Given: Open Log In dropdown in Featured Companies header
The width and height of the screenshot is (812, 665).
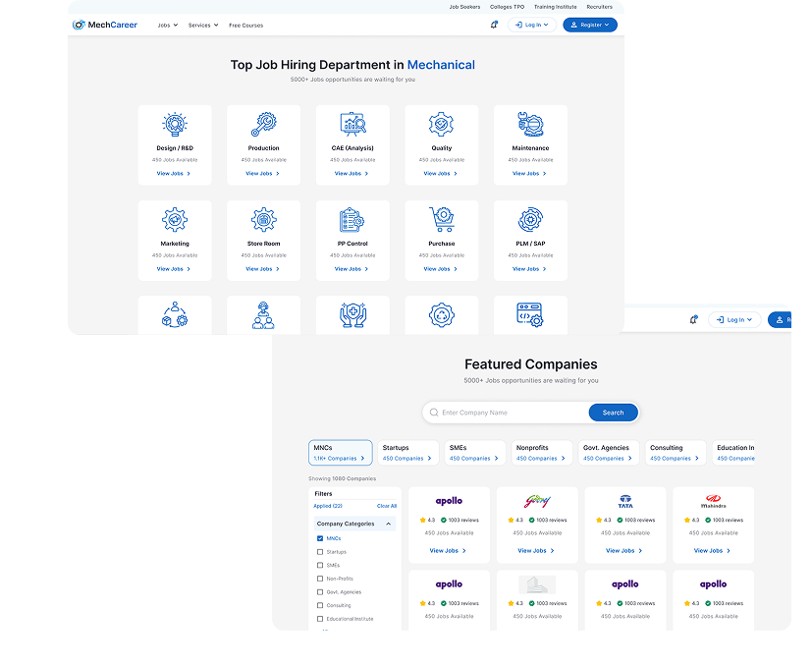Looking at the screenshot, I should coord(734,319).
